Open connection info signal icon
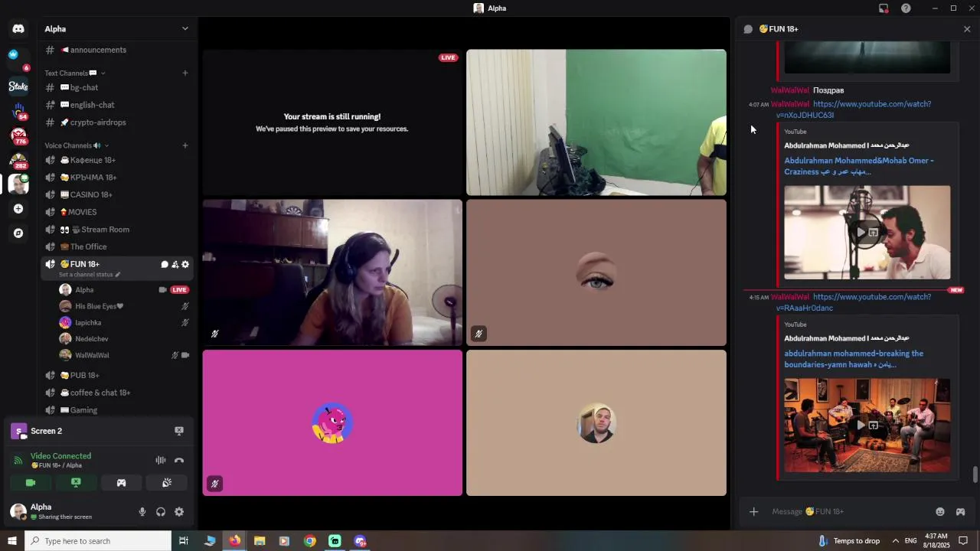 [x=18, y=461]
